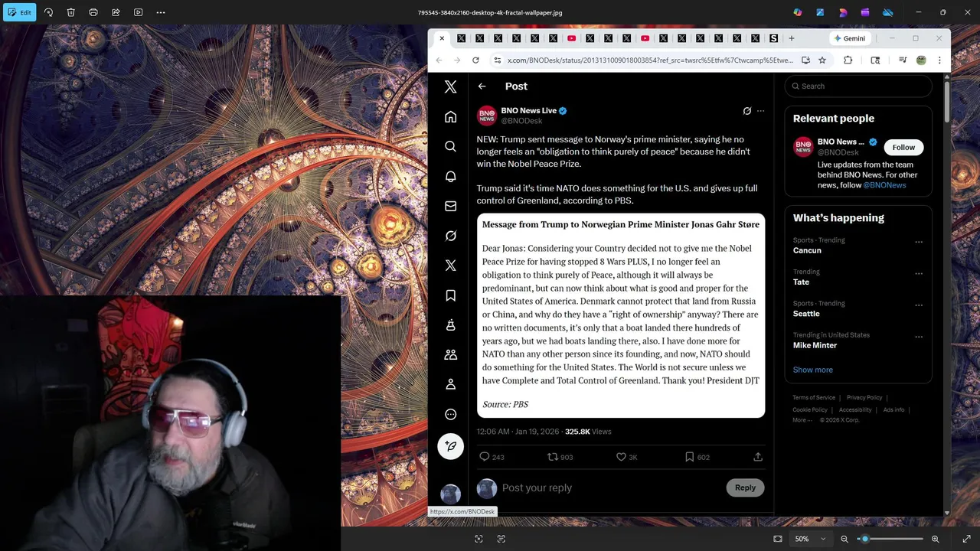Zoom out with the minus magnifier

(x=844, y=539)
